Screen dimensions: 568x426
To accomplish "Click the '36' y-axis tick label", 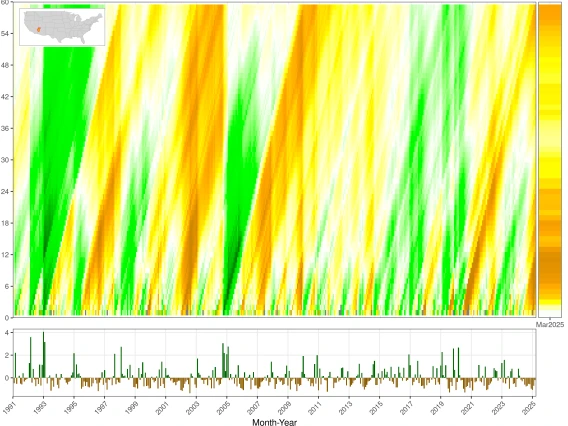I will click(x=5, y=128).
